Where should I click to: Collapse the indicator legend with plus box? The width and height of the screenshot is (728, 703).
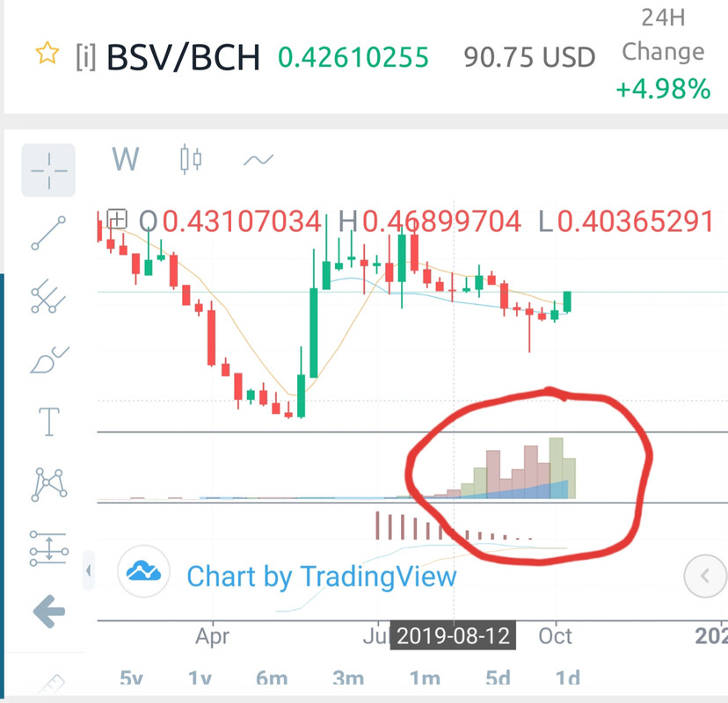pos(117,218)
